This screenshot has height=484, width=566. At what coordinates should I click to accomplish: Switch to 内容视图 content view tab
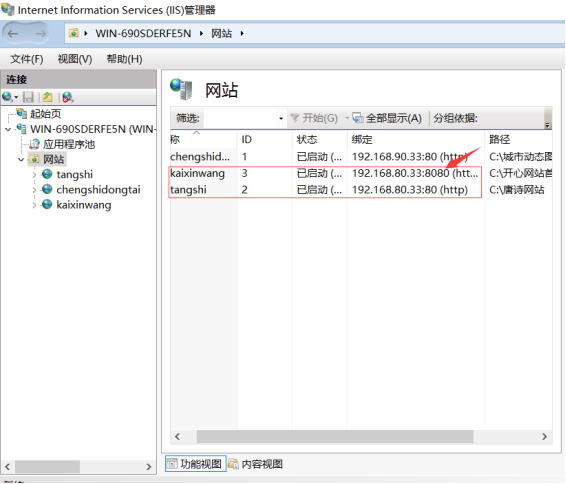coord(255,463)
